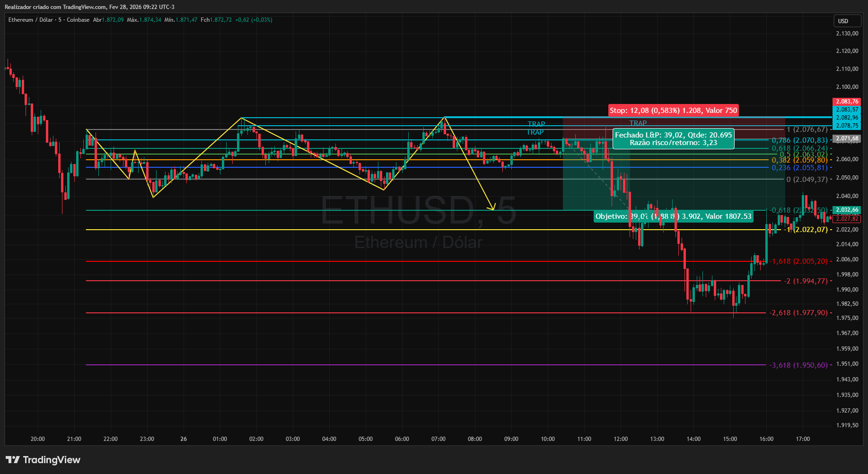Click the TradingView logo
This screenshot has width=868, height=474.
click(x=43, y=460)
